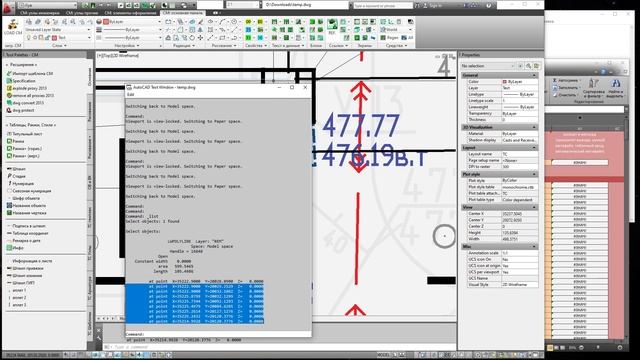
Task: Click the search keyword field in title bar
Action: (382, 5)
